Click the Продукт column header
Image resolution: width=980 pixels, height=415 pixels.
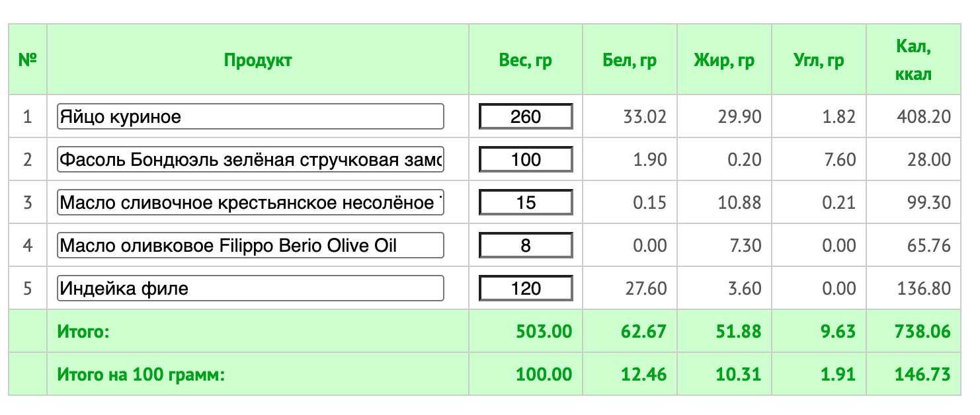point(258,60)
